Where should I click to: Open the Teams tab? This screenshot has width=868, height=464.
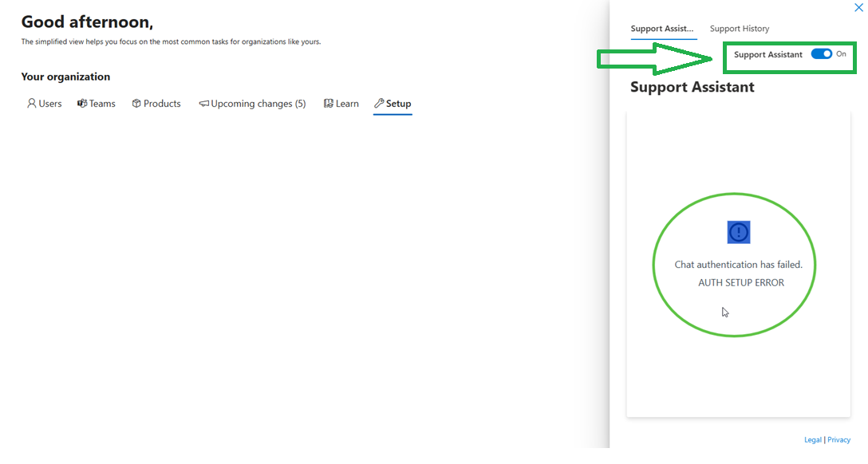[x=97, y=104]
